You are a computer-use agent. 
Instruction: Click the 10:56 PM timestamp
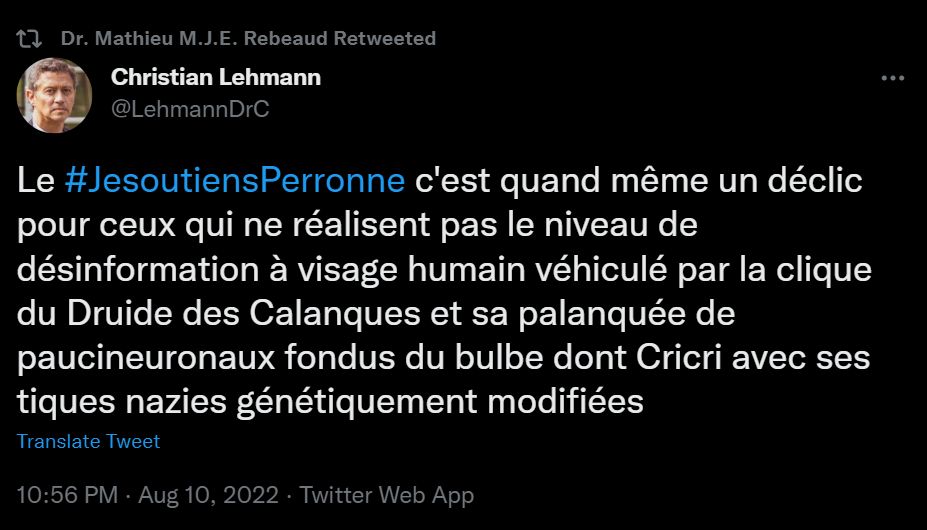[68, 495]
